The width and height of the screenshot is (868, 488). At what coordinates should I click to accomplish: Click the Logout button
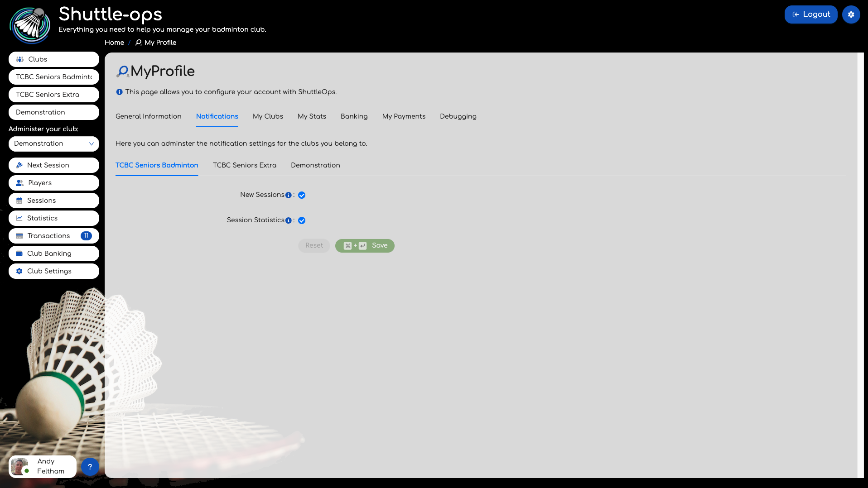(811, 14)
